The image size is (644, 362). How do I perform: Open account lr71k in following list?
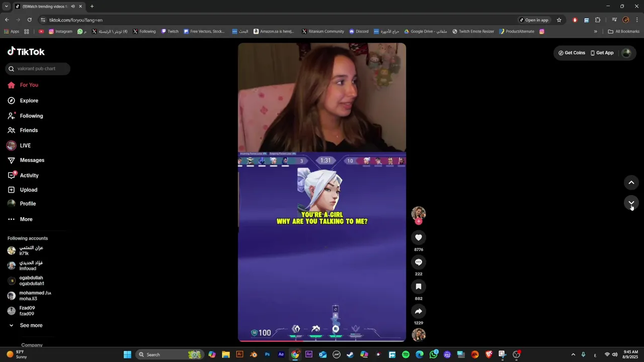tap(30, 250)
